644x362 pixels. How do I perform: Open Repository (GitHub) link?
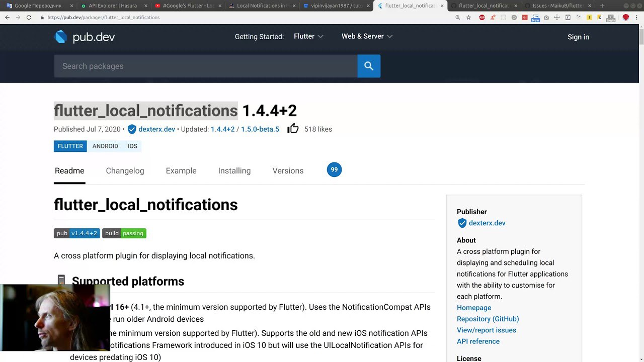488,319
